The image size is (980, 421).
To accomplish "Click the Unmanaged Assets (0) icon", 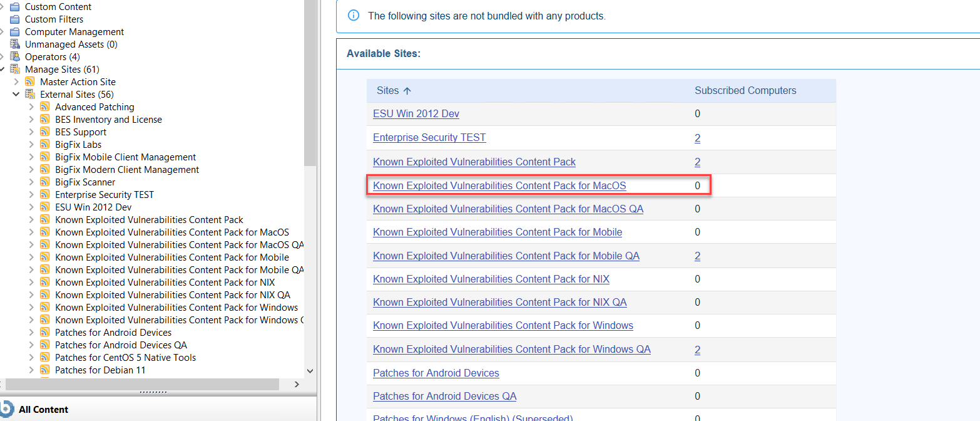I will point(14,44).
